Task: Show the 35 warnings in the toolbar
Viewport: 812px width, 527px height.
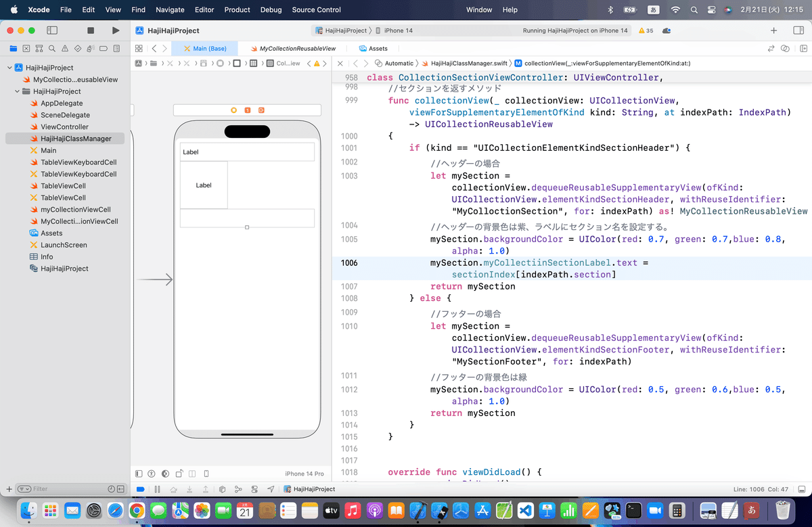Action: point(646,30)
